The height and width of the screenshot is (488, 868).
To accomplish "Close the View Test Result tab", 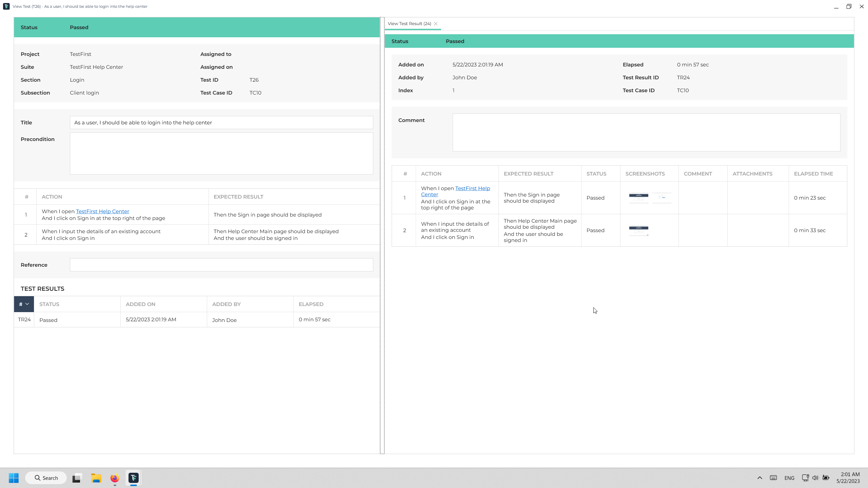I will (436, 24).
